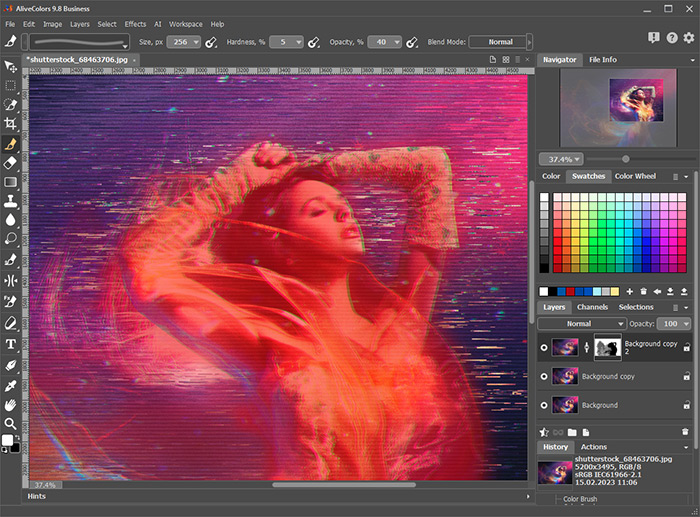Open the Help question mark icon
The image size is (700, 517).
[672, 38]
